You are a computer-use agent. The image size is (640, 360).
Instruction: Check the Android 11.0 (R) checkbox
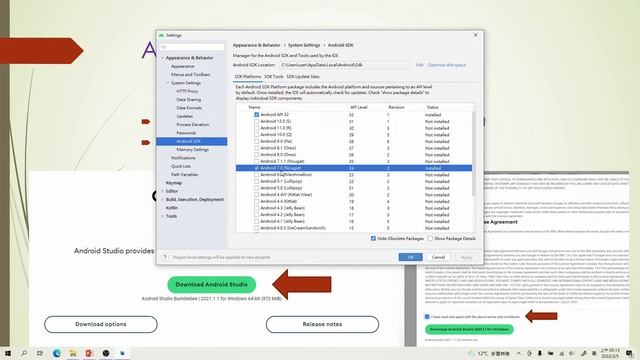(256, 128)
